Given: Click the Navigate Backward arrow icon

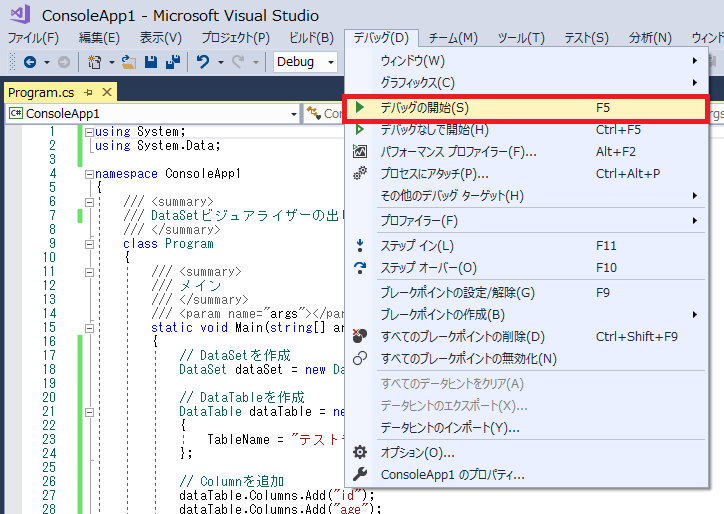Looking at the screenshot, I should (30, 62).
